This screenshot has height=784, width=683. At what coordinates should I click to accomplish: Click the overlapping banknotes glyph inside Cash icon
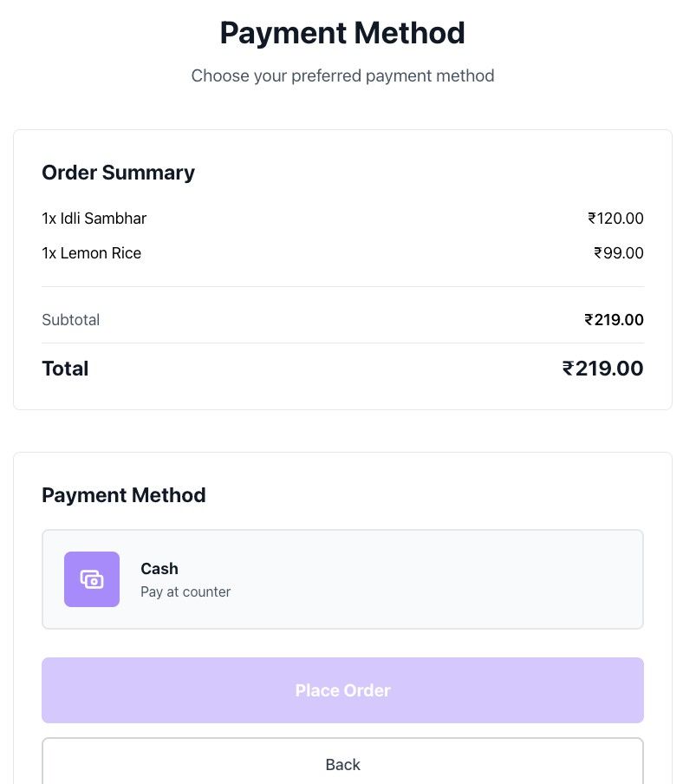pyautogui.click(x=92, y=579)
